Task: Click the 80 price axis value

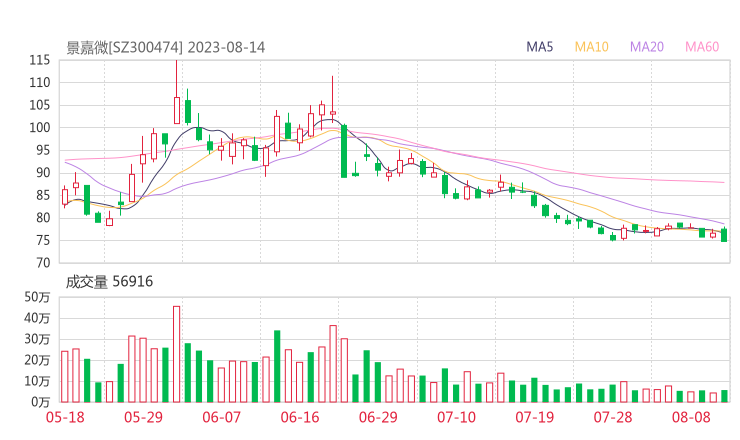Action: [x=43, y=218]
